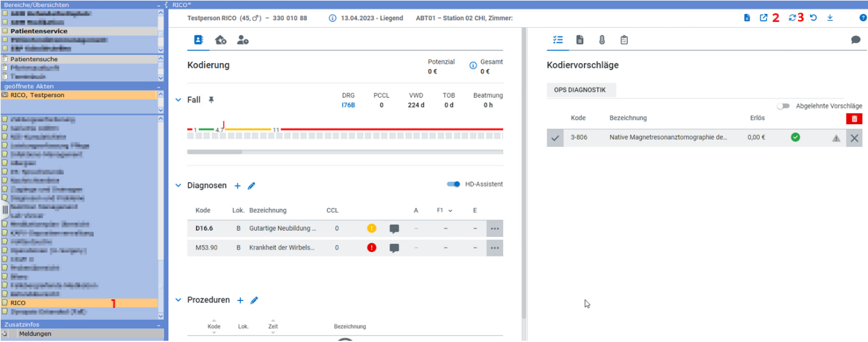Click red error icon for M53.90
The height and width of the screenshot is (342, 868).
click(372, 248)
